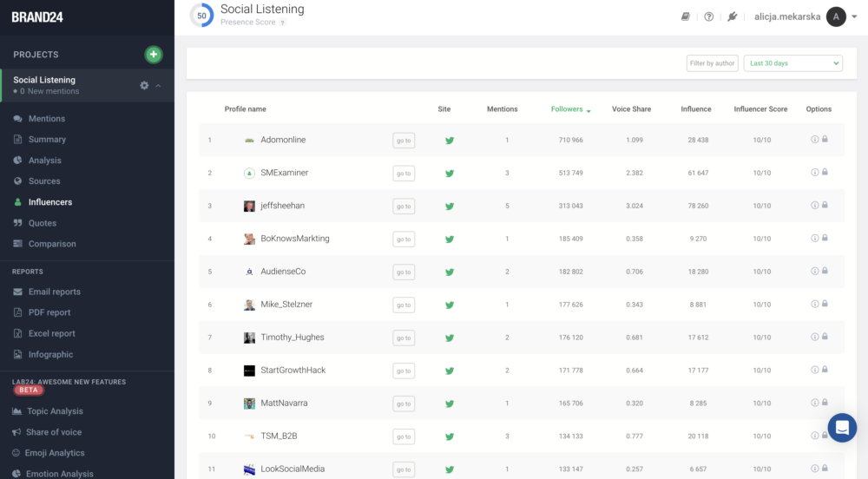Click the go to button for Adomonline
Image resolution: width=868 pixels, height=479 pixels.
coord(404,141)
